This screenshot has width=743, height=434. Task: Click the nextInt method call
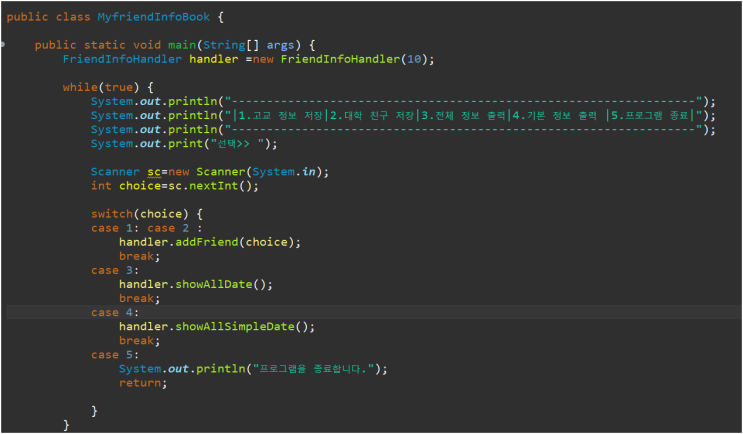point(214,186)
